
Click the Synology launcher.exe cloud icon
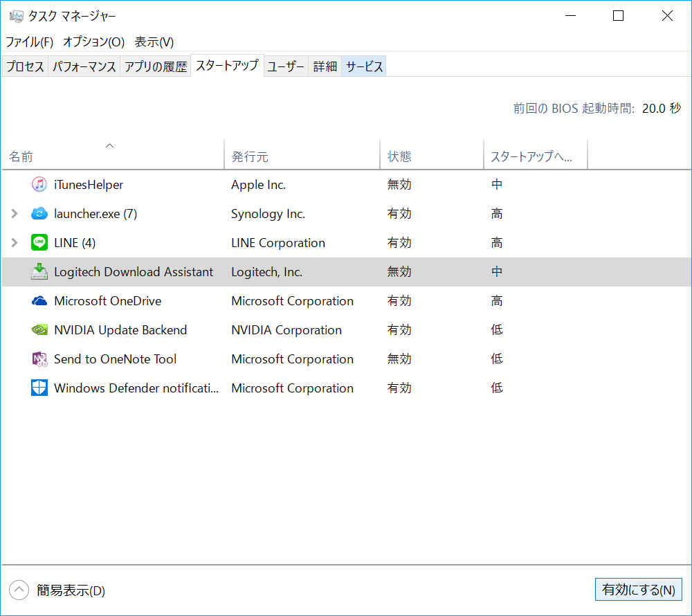coord(39,214)
